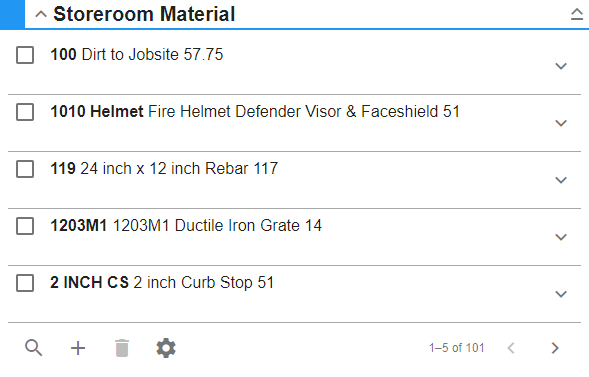
Task: Expand the 1010 Helmet row details
Action: pos(561,123)
